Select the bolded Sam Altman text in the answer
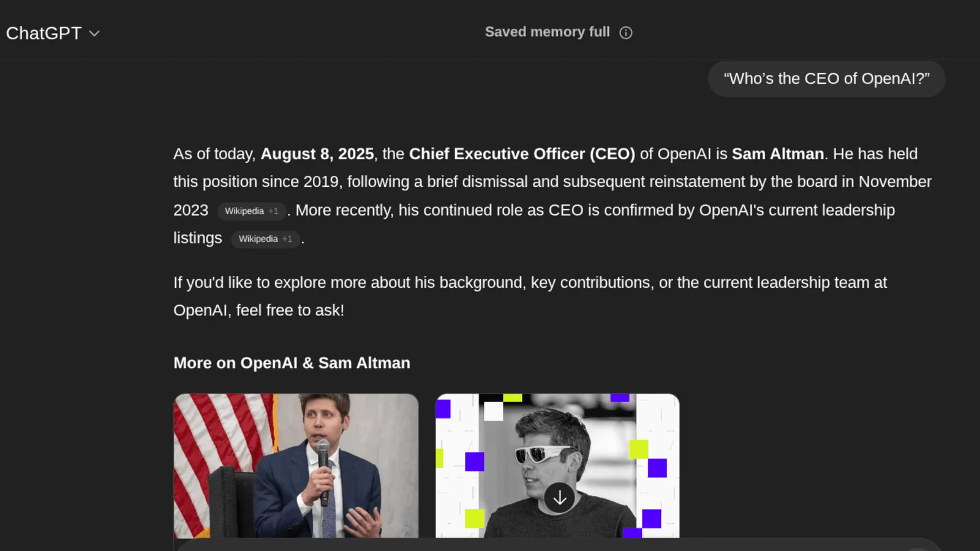Viewport: 980px width, 551px height. [777, 154]
